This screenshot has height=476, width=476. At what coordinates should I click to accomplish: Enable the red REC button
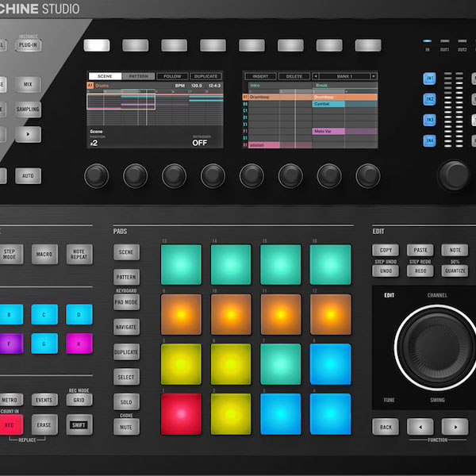[10, 424]
